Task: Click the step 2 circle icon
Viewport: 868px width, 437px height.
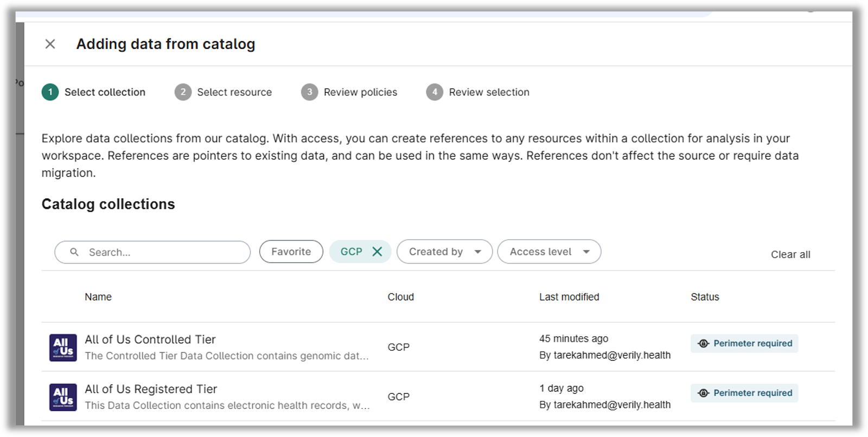Action: click(x=183, y=92)
